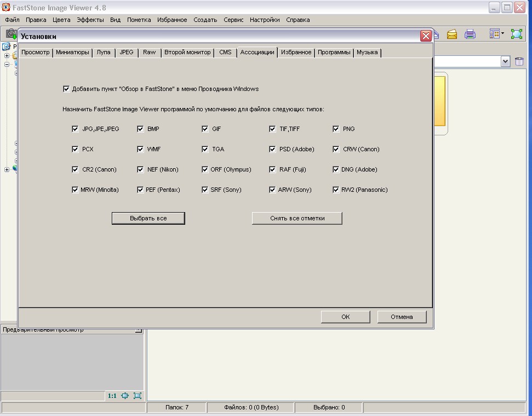Switch to the JPEG settings tab
The height and width of the screenshot is (416, 532).
pyautogui.click(x=126, y=53)
